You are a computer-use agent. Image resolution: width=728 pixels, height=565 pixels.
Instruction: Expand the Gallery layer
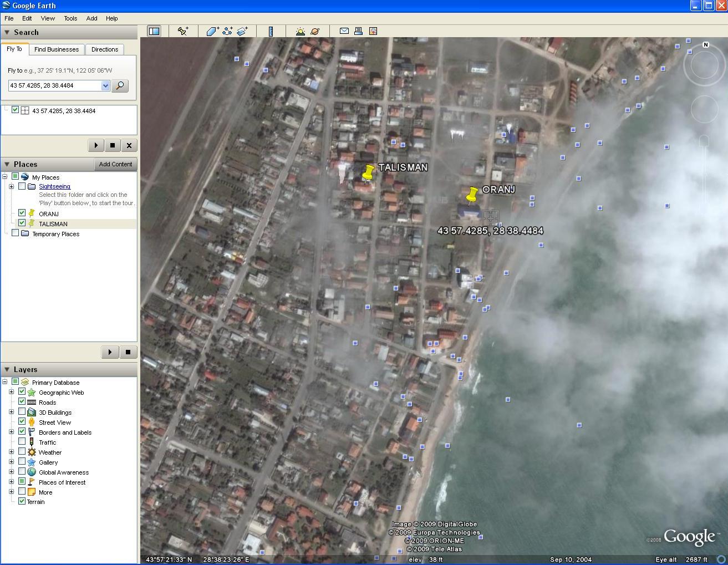click(x=11, y=462)
